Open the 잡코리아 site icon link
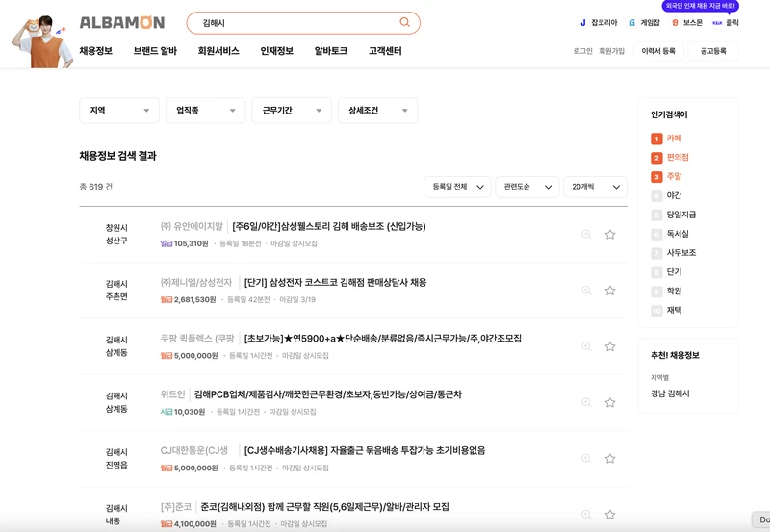 coord(598,22)
